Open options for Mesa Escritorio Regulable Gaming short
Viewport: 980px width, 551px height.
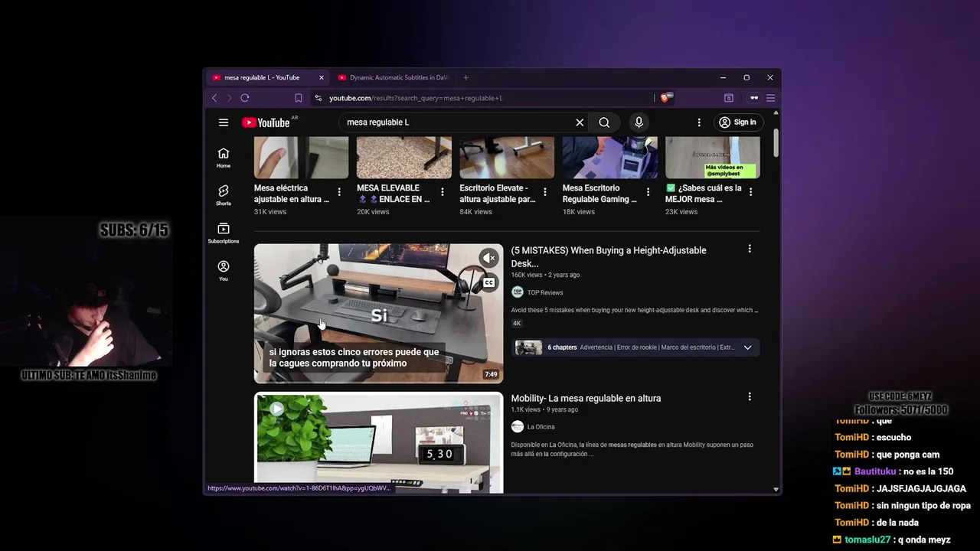point(648,192)
